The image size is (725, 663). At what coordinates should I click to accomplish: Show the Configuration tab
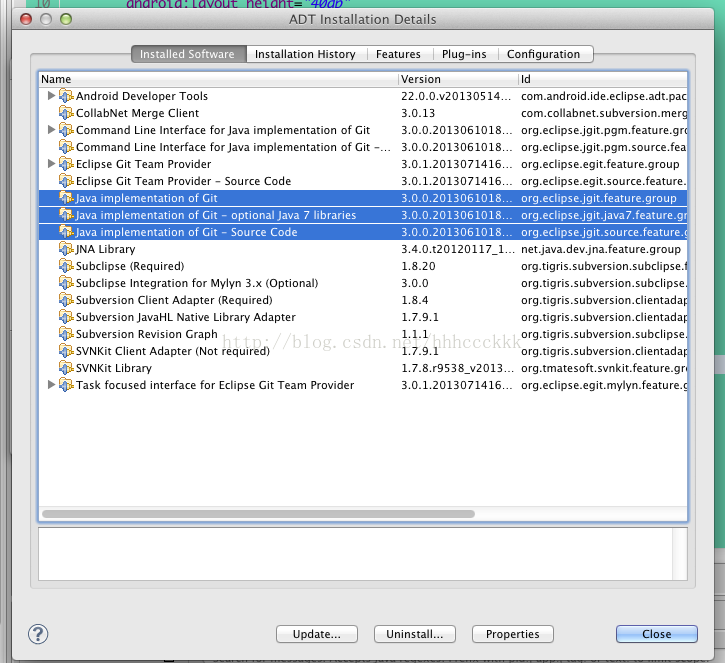pyautogui.click(x=543, y=54)
